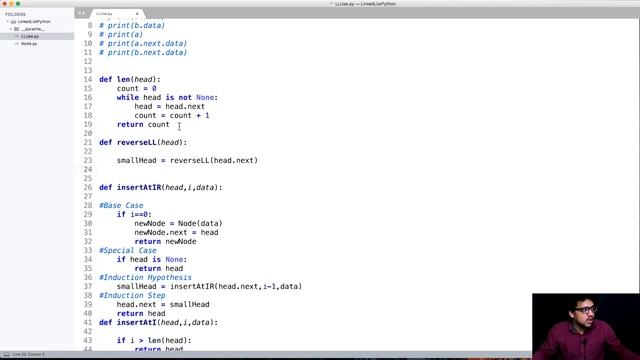640x360 pixels.
Task: Click the line 'if head is None:'
Action: (x=152, y=259)
